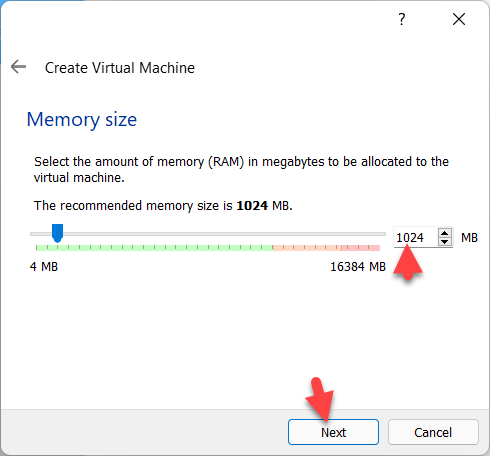Decrease memory with the spinner down arrow
Viewport: 490px width, 456px height.
445,242
